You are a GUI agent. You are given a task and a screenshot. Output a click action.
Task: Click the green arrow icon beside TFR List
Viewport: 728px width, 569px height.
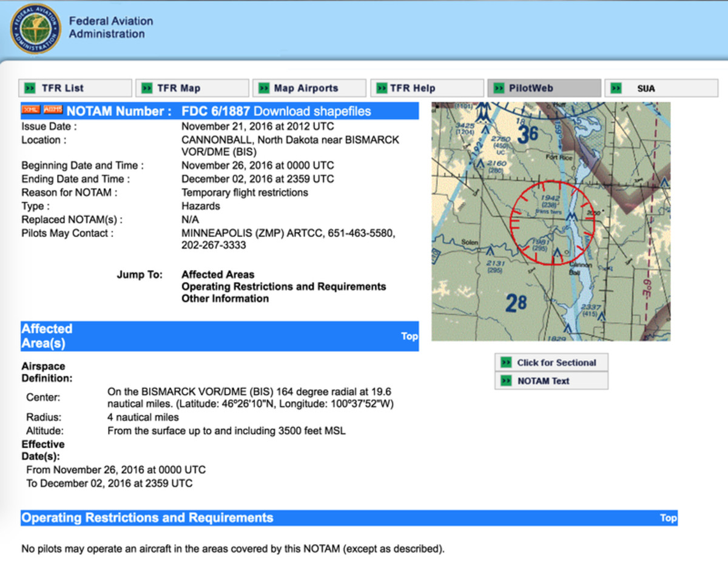coord(30,89)
